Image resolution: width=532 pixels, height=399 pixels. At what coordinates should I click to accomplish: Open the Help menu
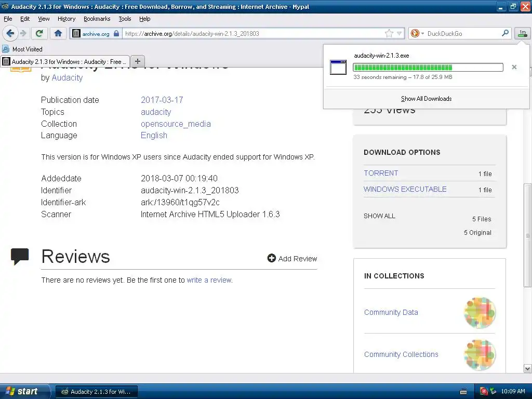[x=144, y=19]
